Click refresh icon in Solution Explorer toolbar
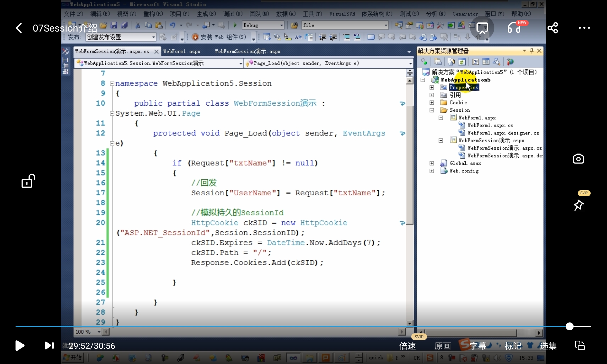The width and height of the screenshot is (607, 364). (x=462, y=62)
